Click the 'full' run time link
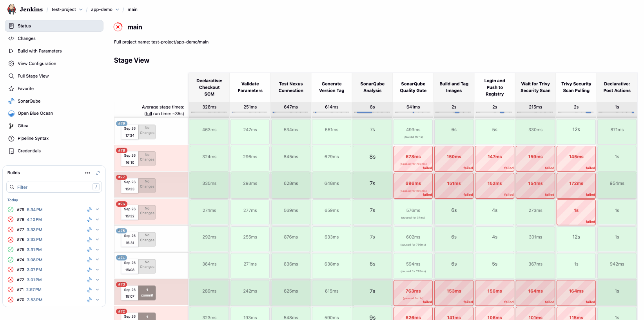This screenshot has width=644, height=320. click(149, 114)
